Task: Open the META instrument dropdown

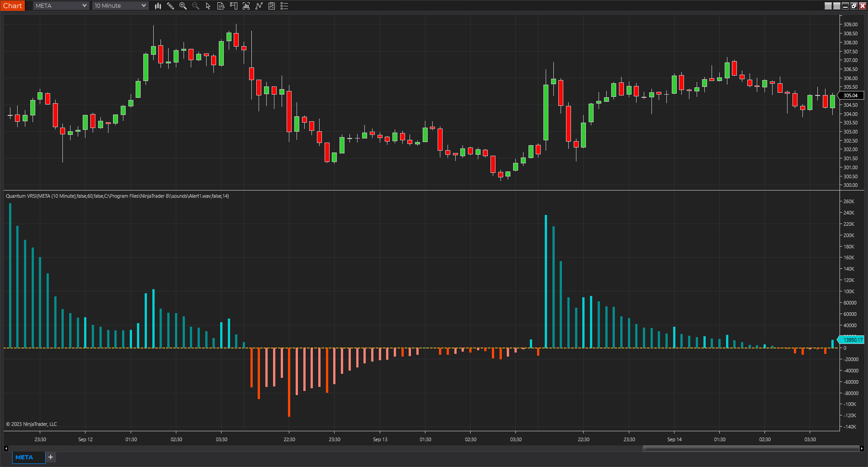Action: click(x=61, y=6)
